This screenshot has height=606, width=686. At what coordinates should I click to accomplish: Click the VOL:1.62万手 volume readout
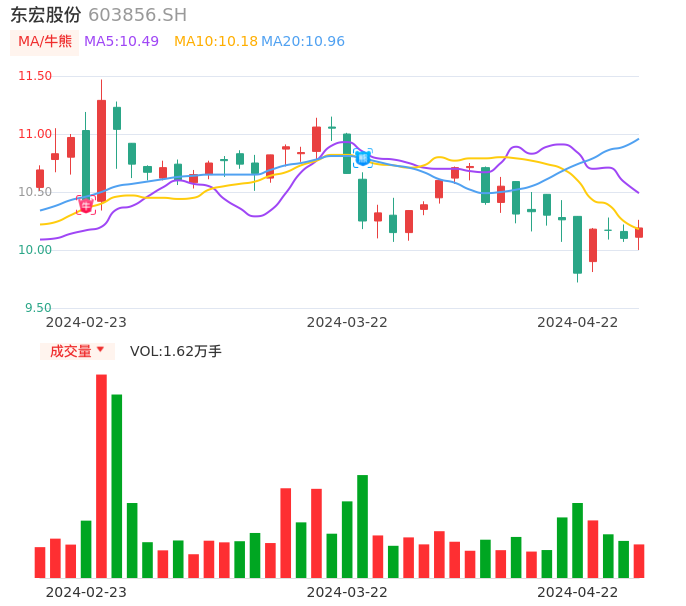176,351
